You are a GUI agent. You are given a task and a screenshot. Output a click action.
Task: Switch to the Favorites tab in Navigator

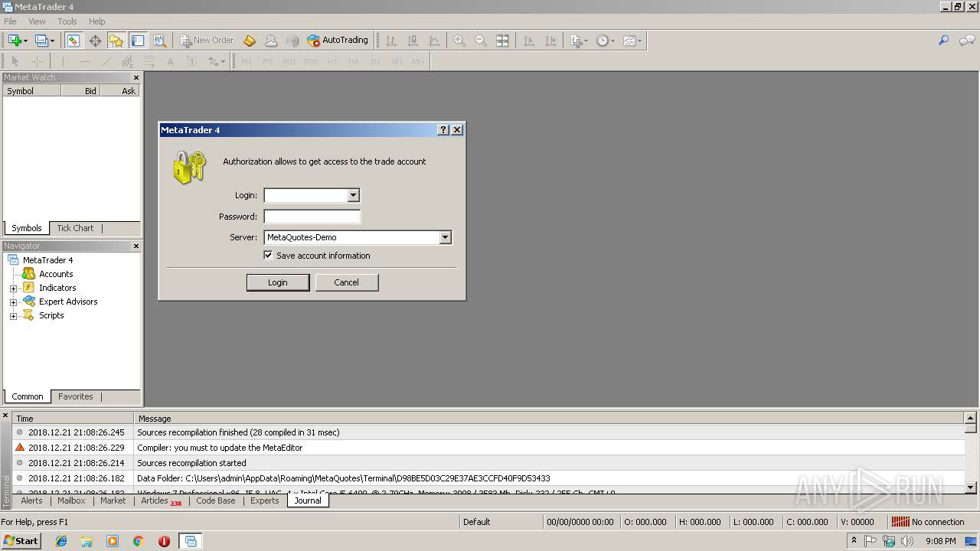tap(76, 396)
